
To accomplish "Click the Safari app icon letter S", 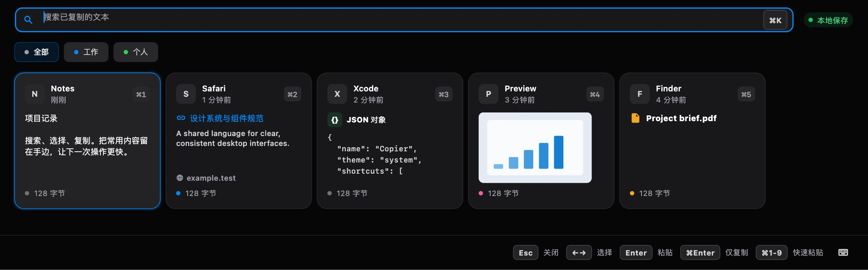I will (186, 94).
